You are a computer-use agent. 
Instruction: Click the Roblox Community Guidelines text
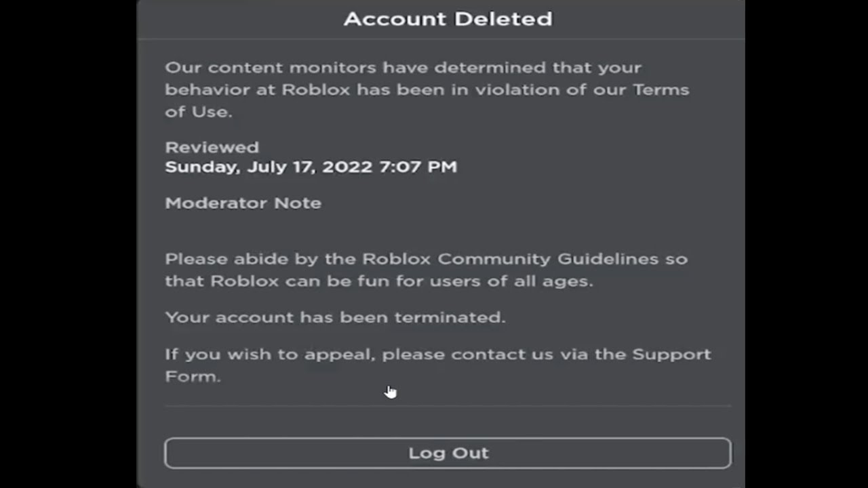[x=510, y=259]
